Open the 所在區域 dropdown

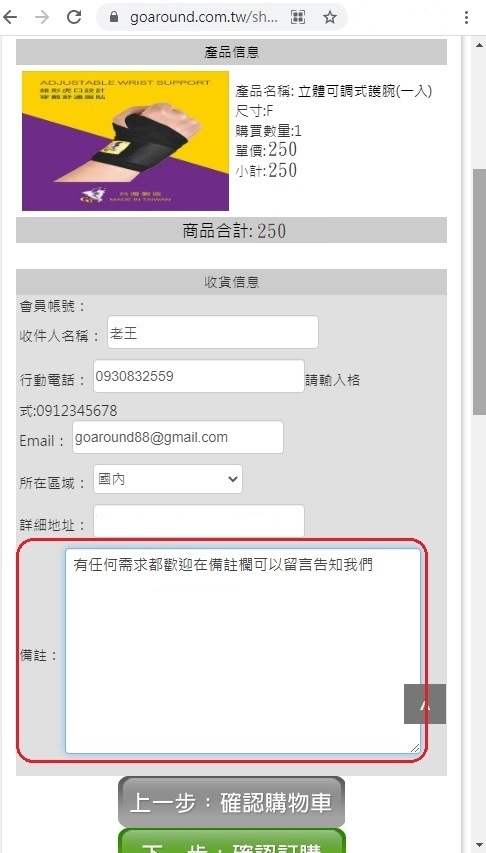168,479
